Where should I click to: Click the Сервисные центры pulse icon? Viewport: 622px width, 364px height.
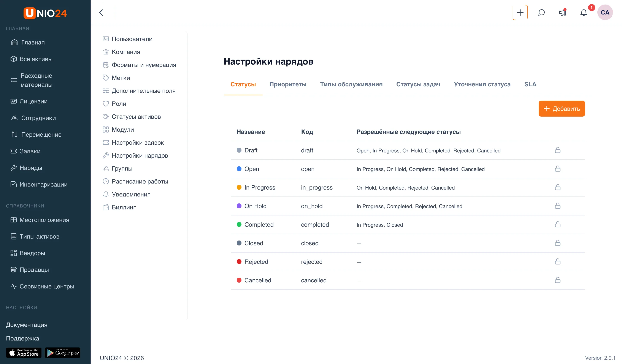14,286
